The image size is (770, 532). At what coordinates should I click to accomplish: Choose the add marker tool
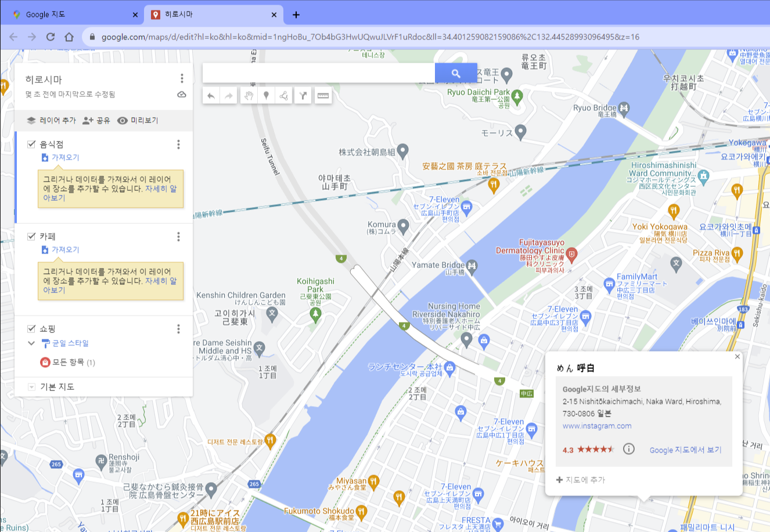point(266,96)
